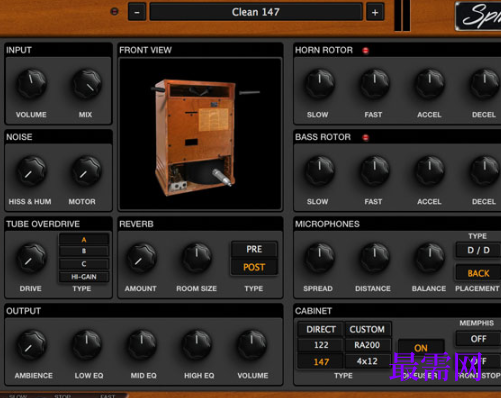Change microphone type D / D
The width and height of the screenshot is (501, 398).
(479, 250)
